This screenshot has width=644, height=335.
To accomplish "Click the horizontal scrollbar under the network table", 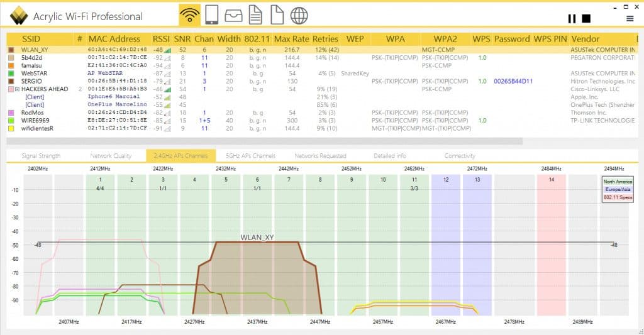I will (x=265, y=141).
